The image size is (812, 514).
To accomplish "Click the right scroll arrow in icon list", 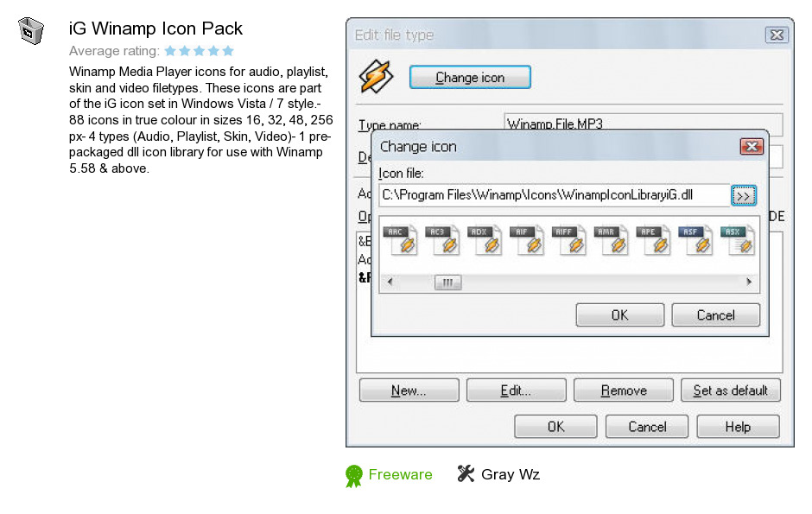I will pyautogui.click(x=749, y=282).
